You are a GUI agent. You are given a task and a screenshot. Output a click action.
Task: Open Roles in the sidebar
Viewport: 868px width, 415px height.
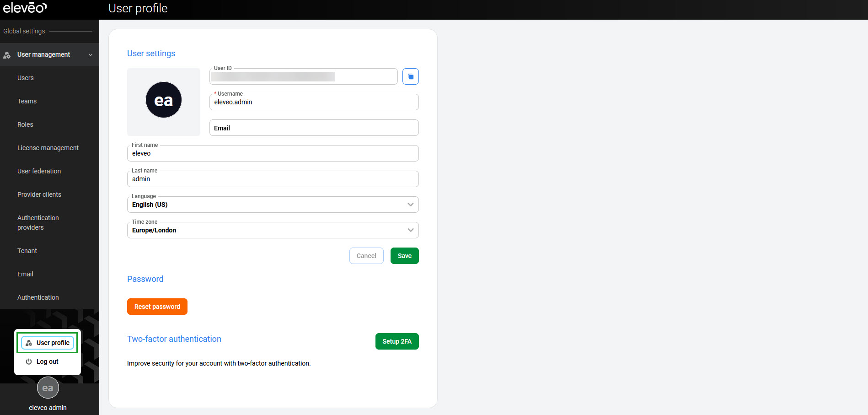25,124
